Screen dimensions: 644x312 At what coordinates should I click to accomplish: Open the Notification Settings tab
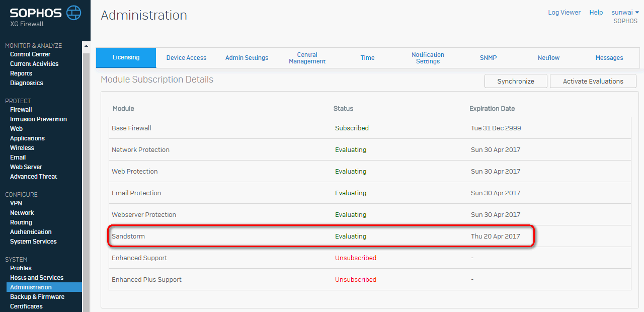tap(428, 58)
